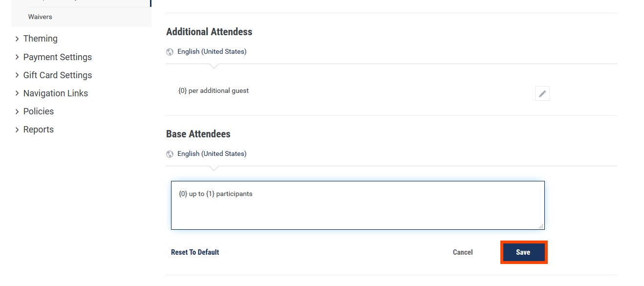
Task: Save the Base Attendees text
Action: (523, 252)
